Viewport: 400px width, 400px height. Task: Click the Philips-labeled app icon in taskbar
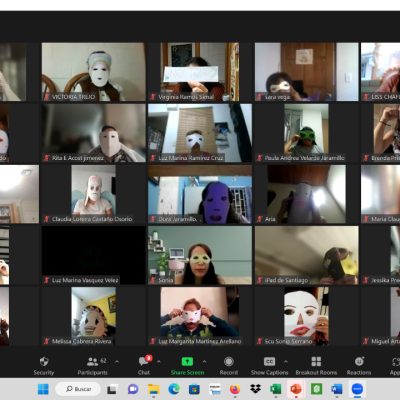click(215, 389)
